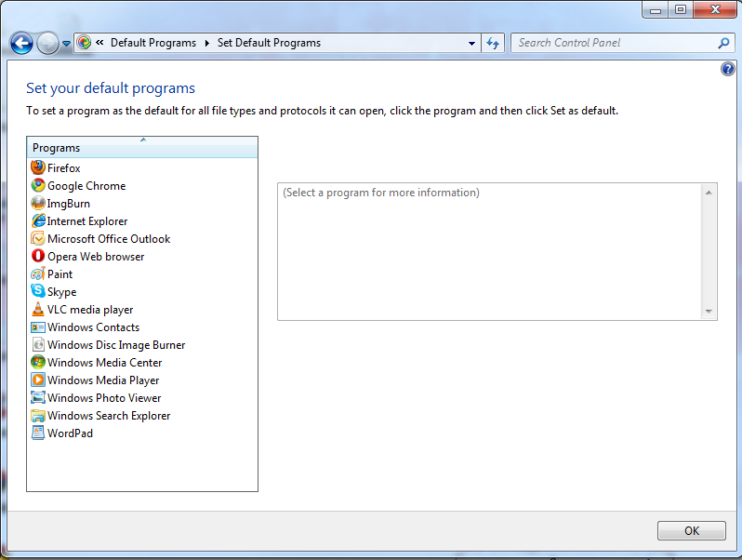Image resolution: width=742 pixels, height=560 pixels.
Task: Click the OK button
Action: pos(692,530)
